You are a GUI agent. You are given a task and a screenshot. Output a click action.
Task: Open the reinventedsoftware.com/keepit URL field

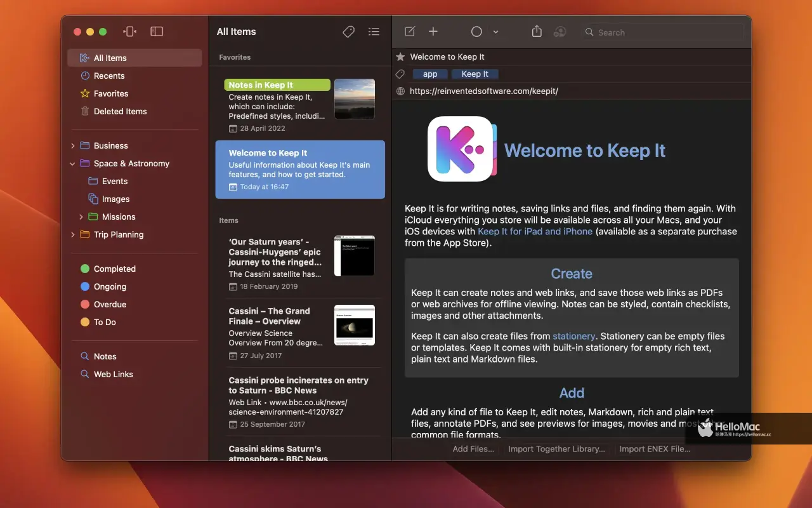[x=484, y=91]
